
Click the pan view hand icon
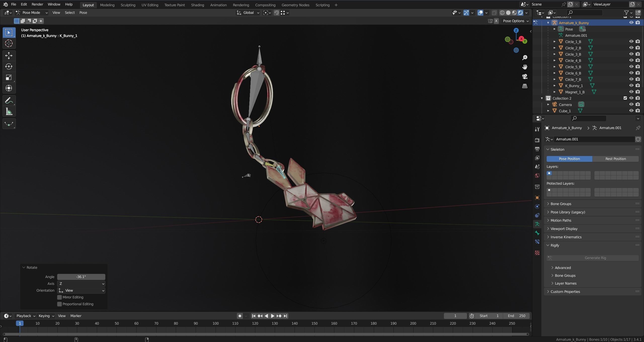(x=525, y=67)
